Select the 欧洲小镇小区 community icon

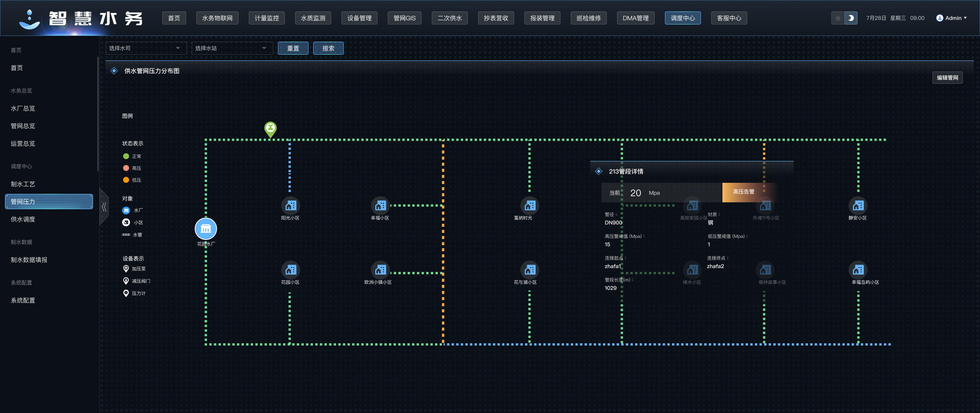380,270
